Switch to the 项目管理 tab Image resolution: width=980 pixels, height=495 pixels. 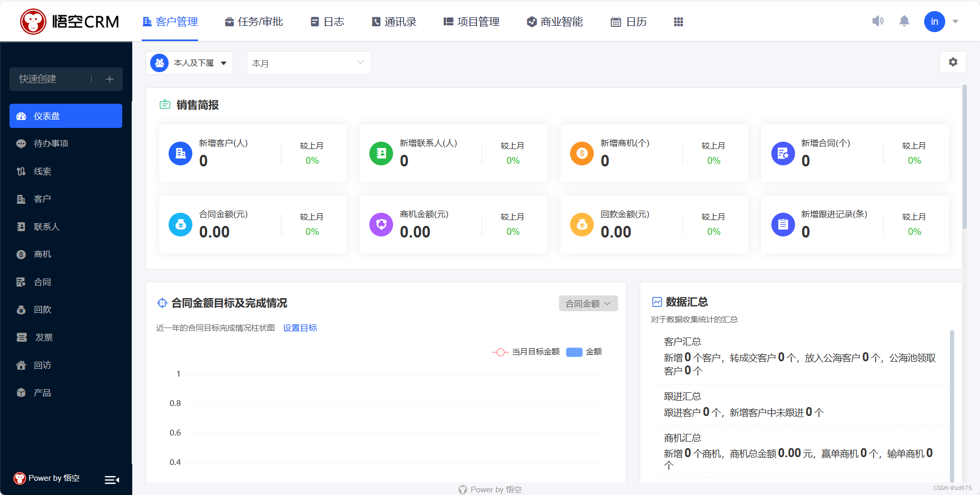[471, 22]
